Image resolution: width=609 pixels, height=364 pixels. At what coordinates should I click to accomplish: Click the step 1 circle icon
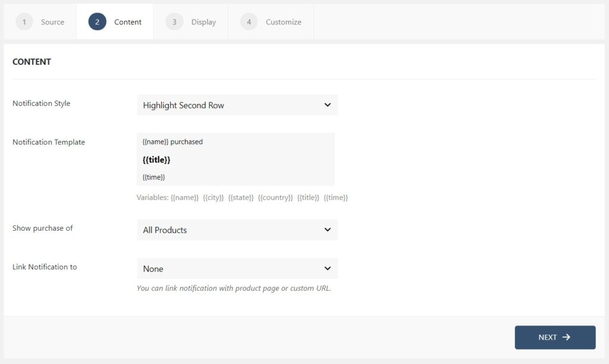point(24,21)
